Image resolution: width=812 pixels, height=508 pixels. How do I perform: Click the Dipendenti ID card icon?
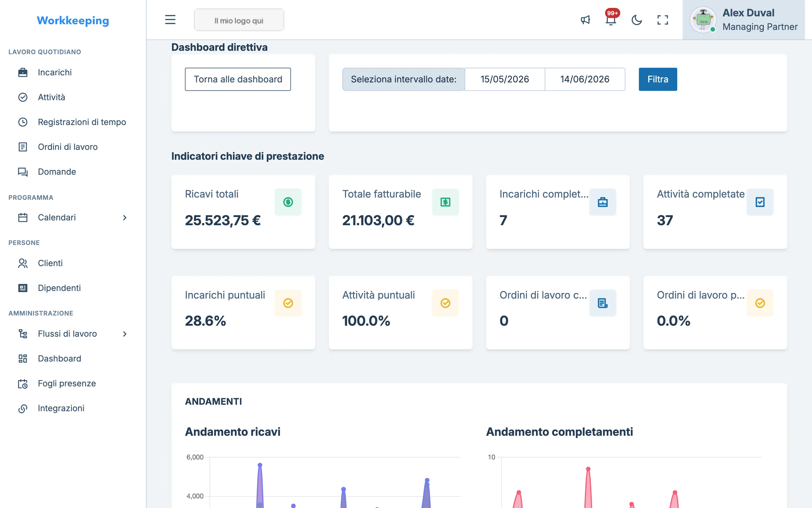23,288
